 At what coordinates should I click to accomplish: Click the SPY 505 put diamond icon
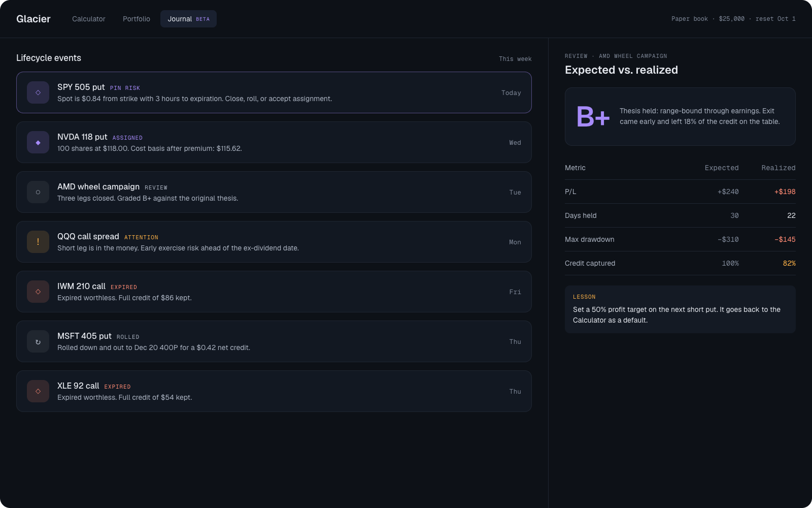[x=38, y=92]
